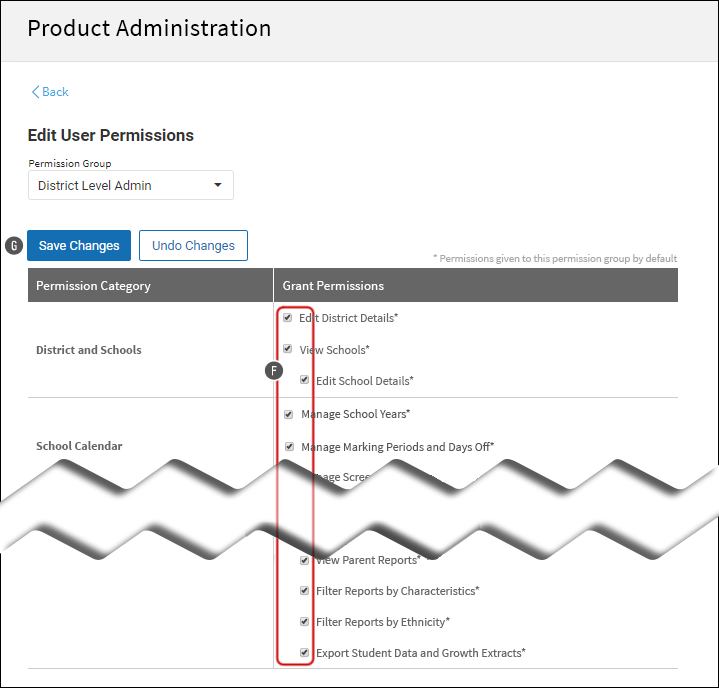
Task: Click the Save Changes button
Action: point(79,245)
